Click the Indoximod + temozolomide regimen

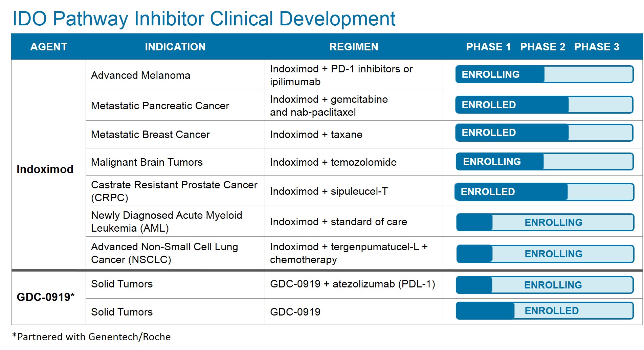[x=333, y=162]
